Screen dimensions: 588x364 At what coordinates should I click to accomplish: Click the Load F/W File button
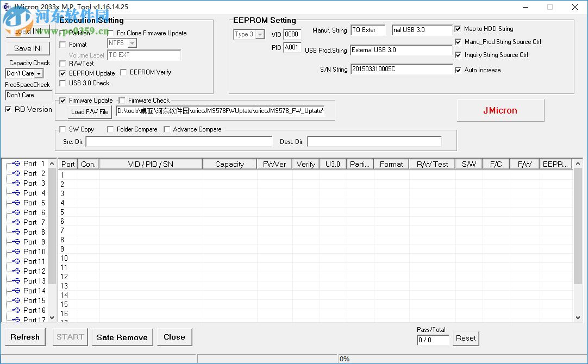[90, 112]
